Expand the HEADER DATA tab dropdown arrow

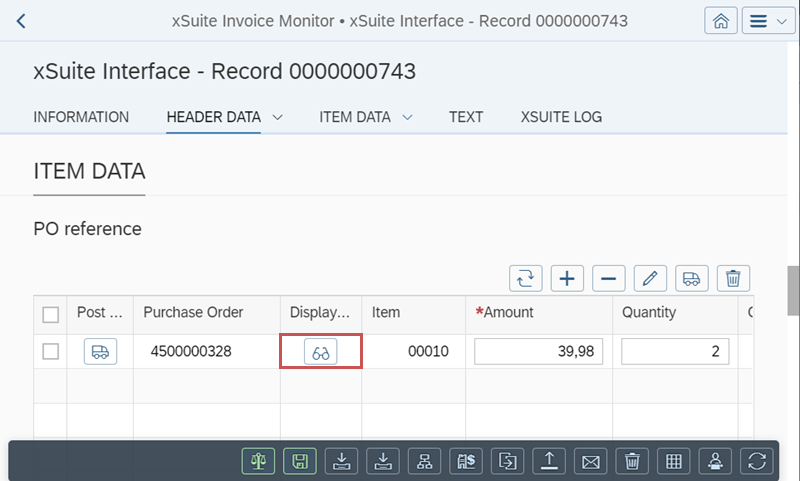tap(277, 117)
